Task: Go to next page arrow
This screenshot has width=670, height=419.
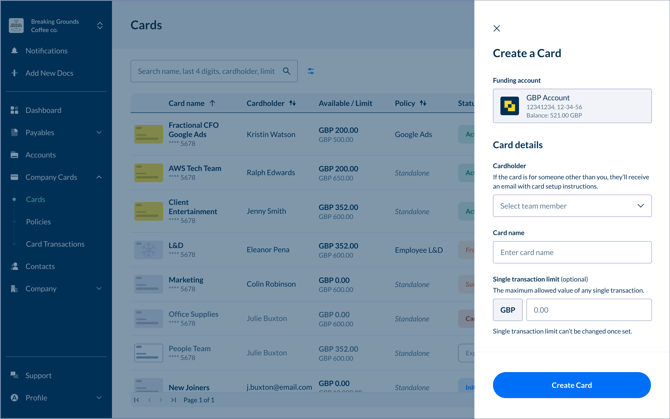Action: pyautogui.click(x=161, y=400)
